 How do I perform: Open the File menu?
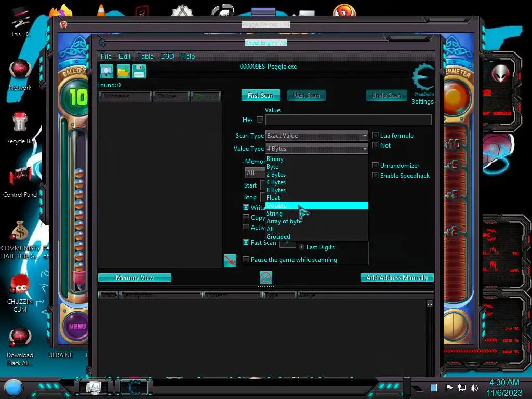[x=106, y=56]
